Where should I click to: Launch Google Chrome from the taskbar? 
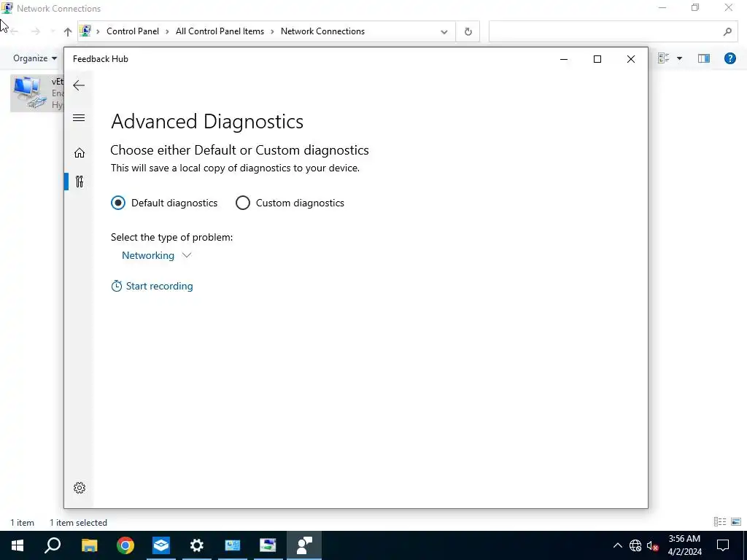[x=125, y=545]
